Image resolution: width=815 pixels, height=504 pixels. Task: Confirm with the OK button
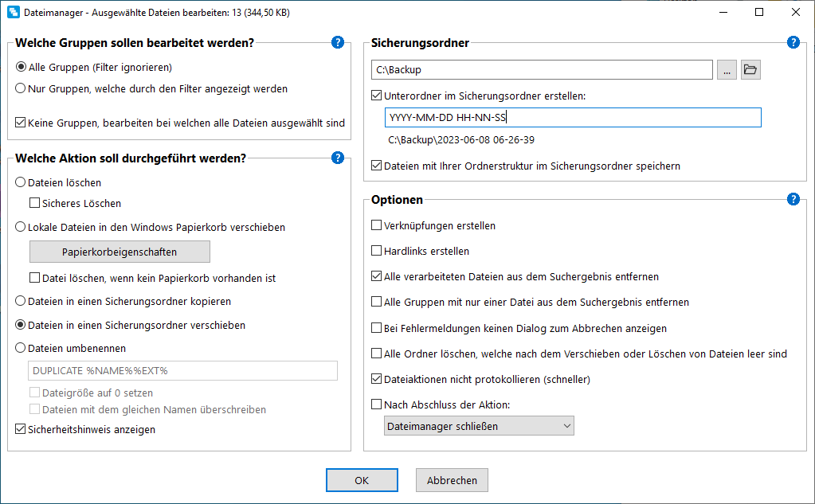(362, 480)
